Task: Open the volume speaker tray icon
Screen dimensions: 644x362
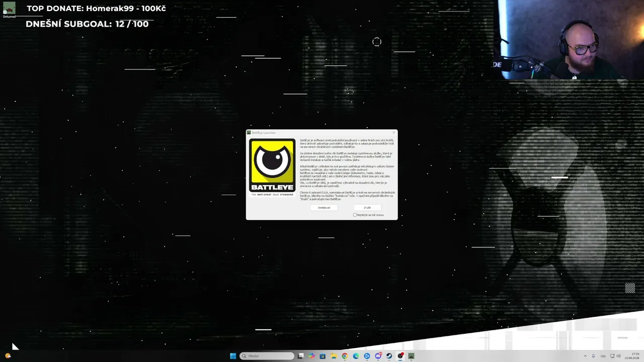Action: tap(618, 356)
